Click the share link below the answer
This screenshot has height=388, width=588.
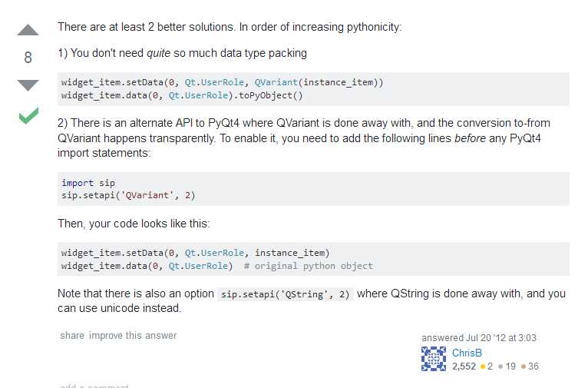click(x=72, y=336)
